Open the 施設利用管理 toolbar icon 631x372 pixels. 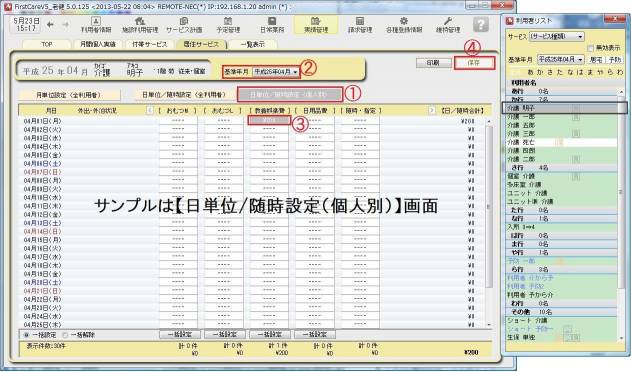click(x=140, y=25)
